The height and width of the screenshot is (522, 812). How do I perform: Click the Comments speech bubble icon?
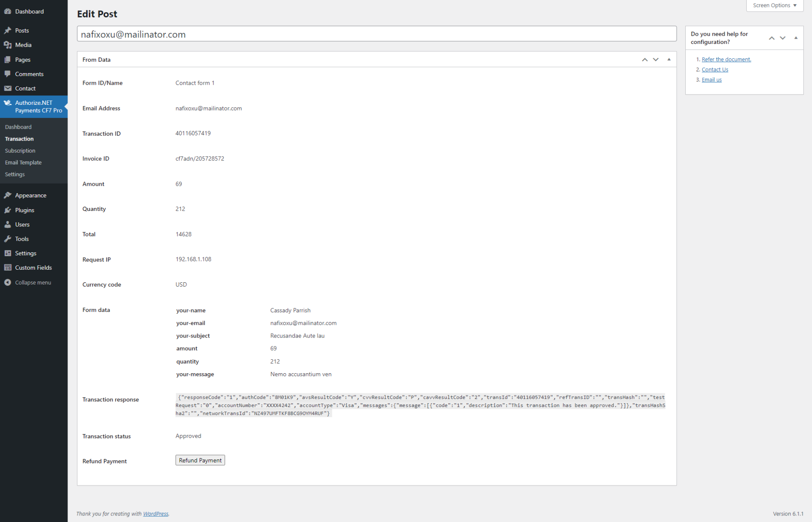8,74
